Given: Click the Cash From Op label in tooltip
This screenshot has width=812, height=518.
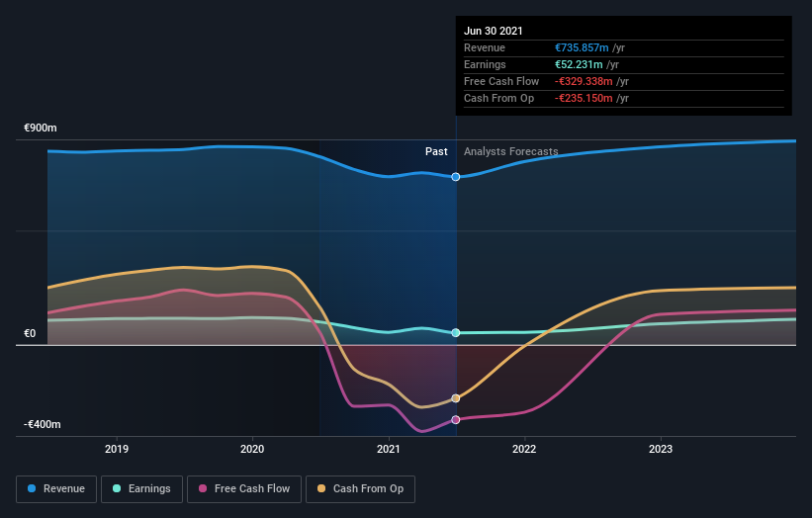Looking at the screenshot, I should (x=498, y=98).
